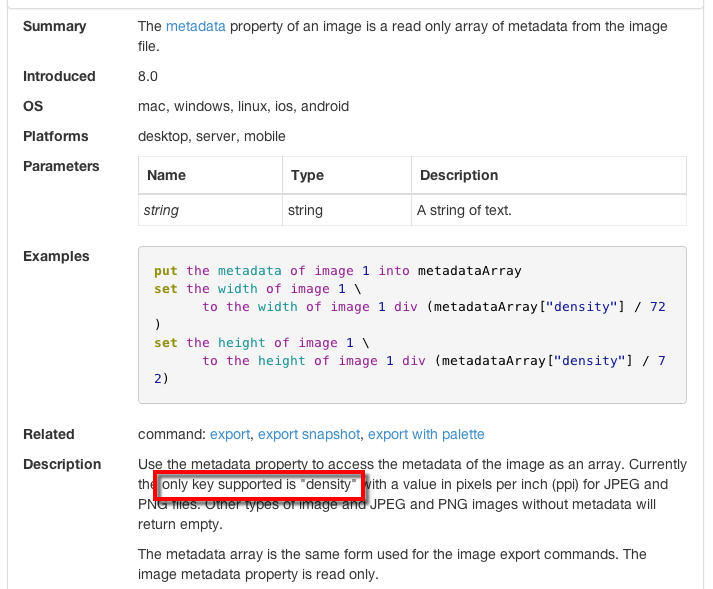Click the Name column header

[x=166, y=175]
